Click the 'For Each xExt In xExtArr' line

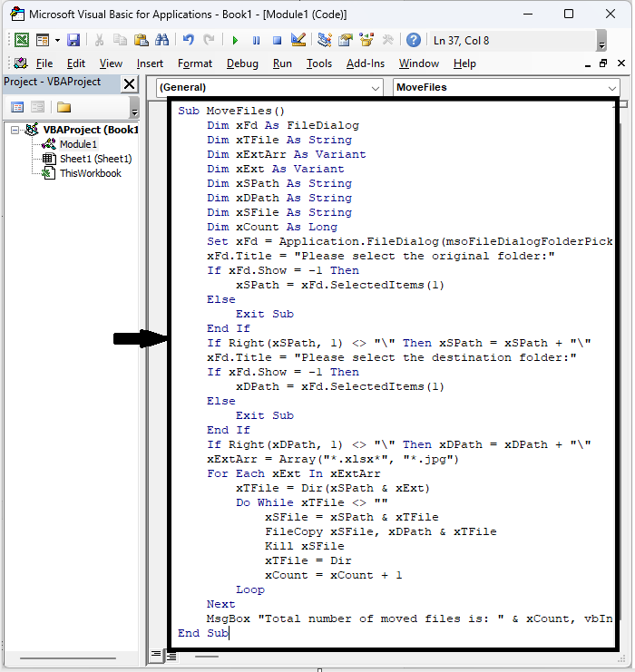click(x=293, y=474)
